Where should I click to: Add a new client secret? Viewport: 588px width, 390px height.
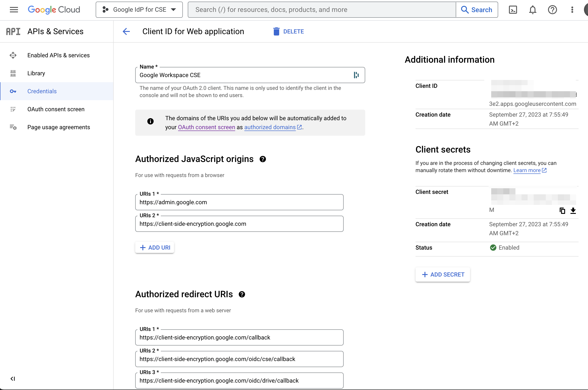point(442,274)
